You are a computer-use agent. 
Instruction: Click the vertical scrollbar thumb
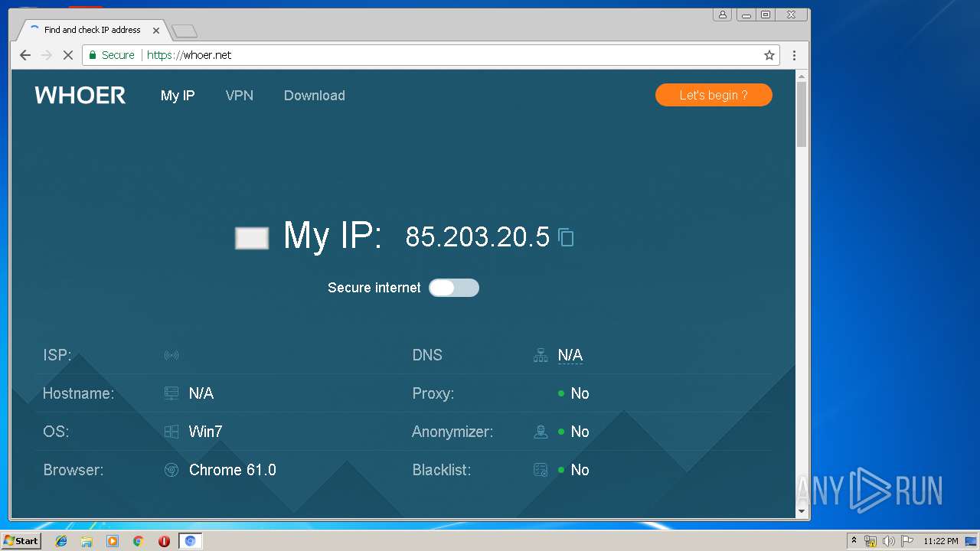pos(802,114)
